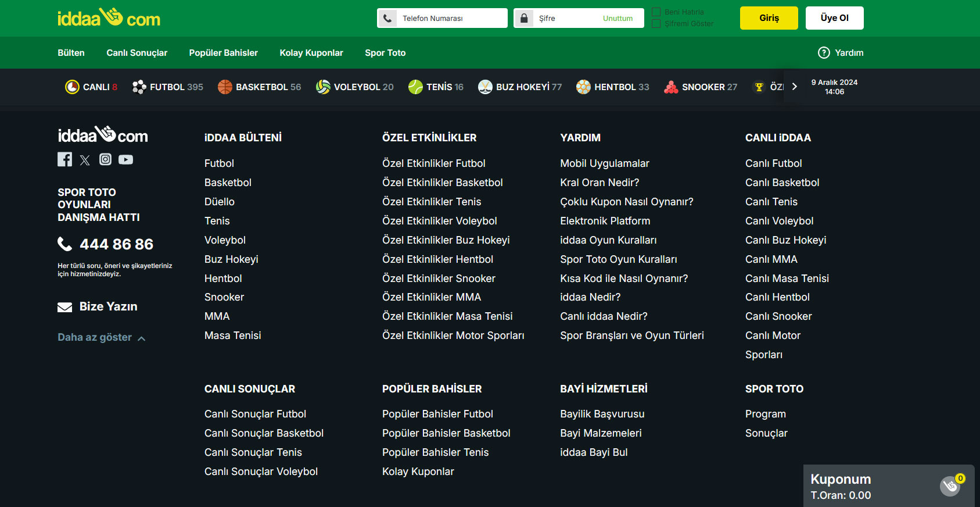Open Spor Toto Sonuçlar link
The width and height of the screenshot is (980, 507).
(x=766, y=433)
